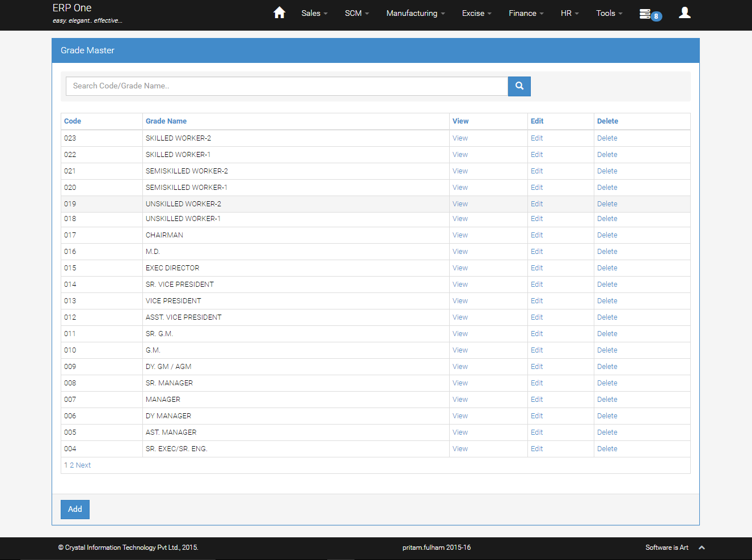
Task: Expand the Manufacturing dropdown menu
Action: (x=415, y=13)
